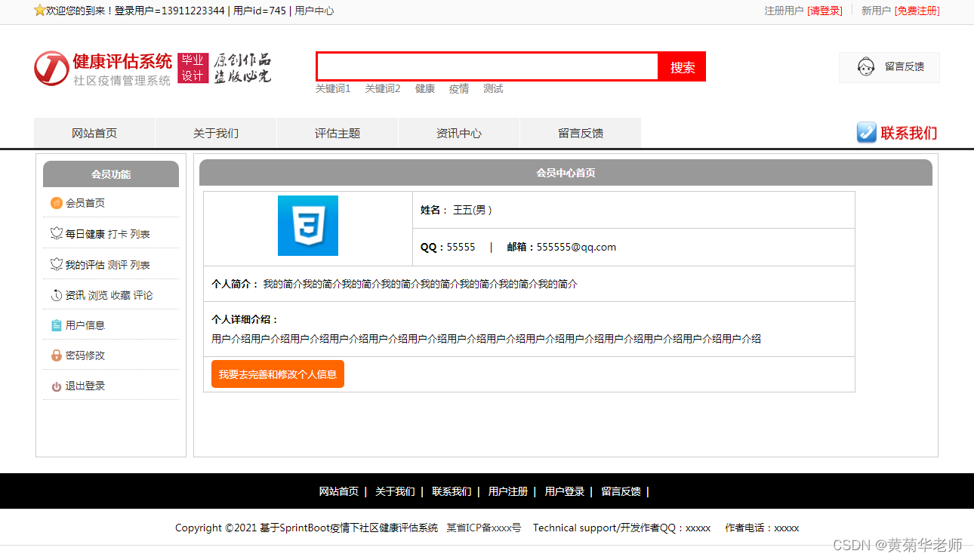Open the 我的评估 sidebar link
Viewport: 974px width, 560px height.
85,265
